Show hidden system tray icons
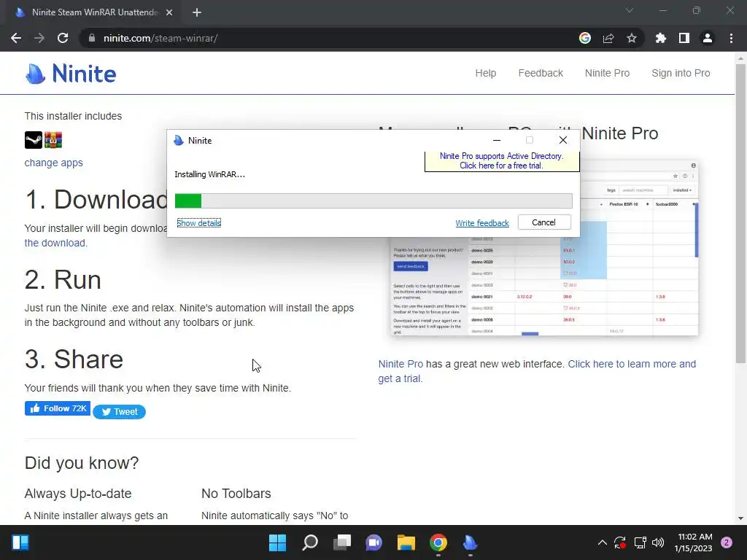Viewport: 747px width, 560px height. pos(602,542)
